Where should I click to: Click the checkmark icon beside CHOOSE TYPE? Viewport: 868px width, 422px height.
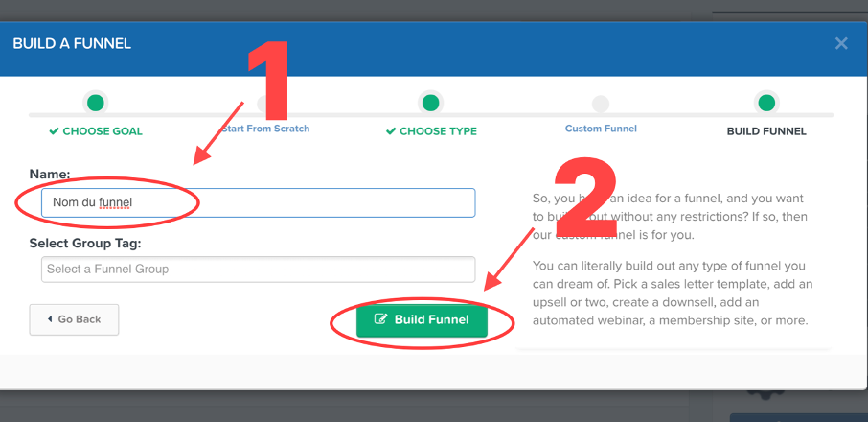pyautogui.click(x=392, y=131)
